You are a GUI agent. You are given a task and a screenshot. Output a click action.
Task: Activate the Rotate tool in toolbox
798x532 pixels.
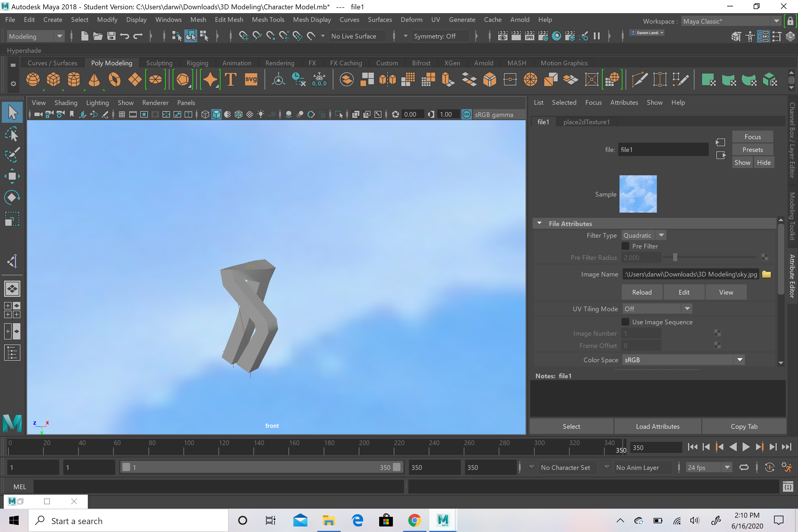pyautogui.click(x=12, y=197)
